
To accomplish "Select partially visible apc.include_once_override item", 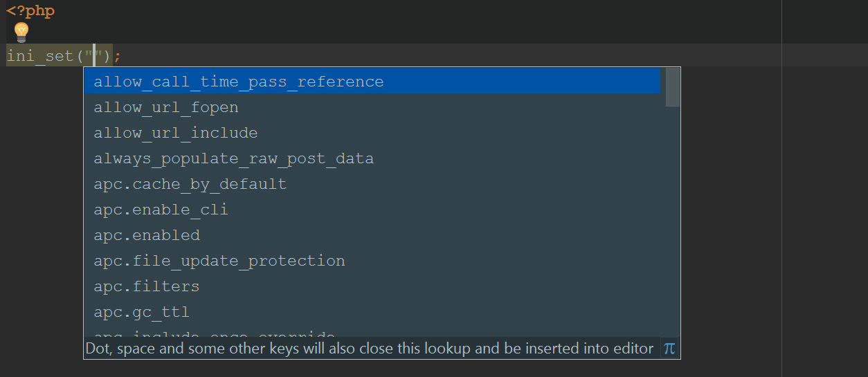I will (x=372, y=332).
